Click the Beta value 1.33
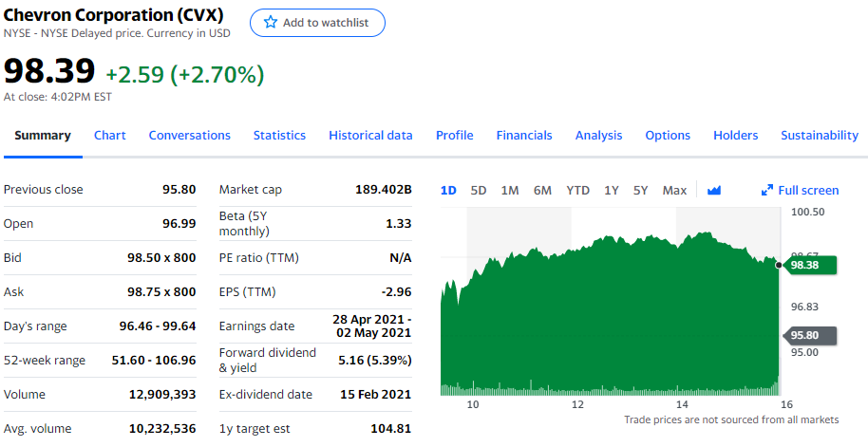 point(399,224)
